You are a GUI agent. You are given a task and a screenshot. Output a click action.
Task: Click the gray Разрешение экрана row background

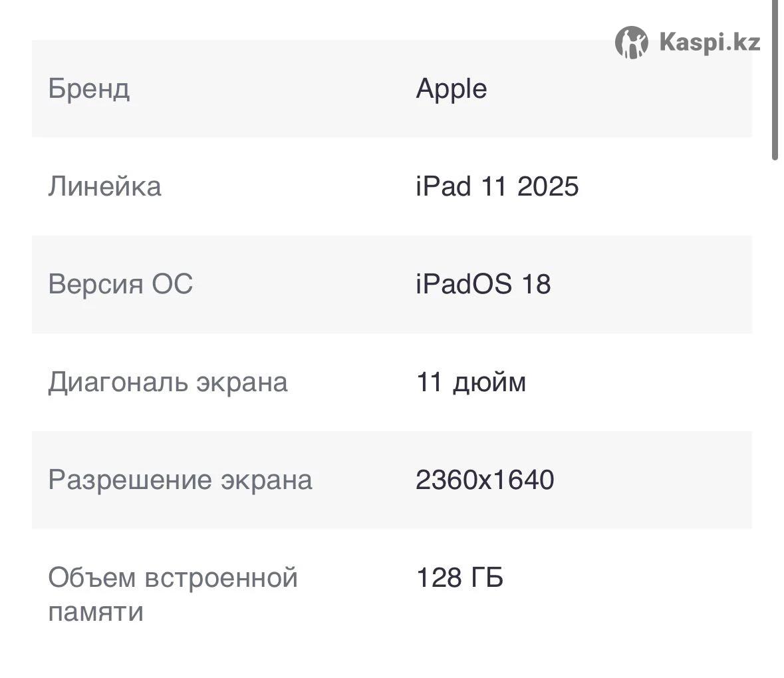point(392,480)
